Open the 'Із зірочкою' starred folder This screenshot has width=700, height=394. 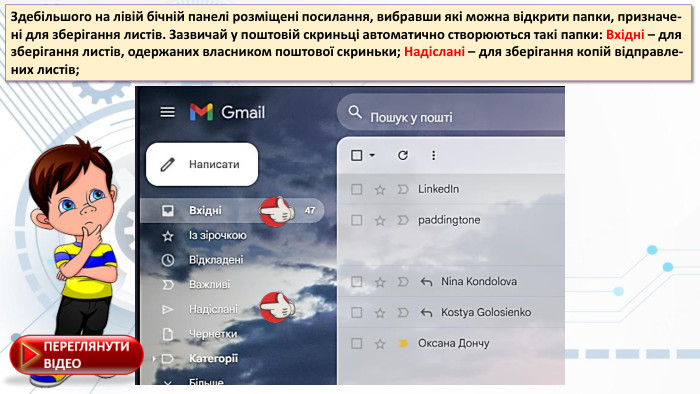217,235
